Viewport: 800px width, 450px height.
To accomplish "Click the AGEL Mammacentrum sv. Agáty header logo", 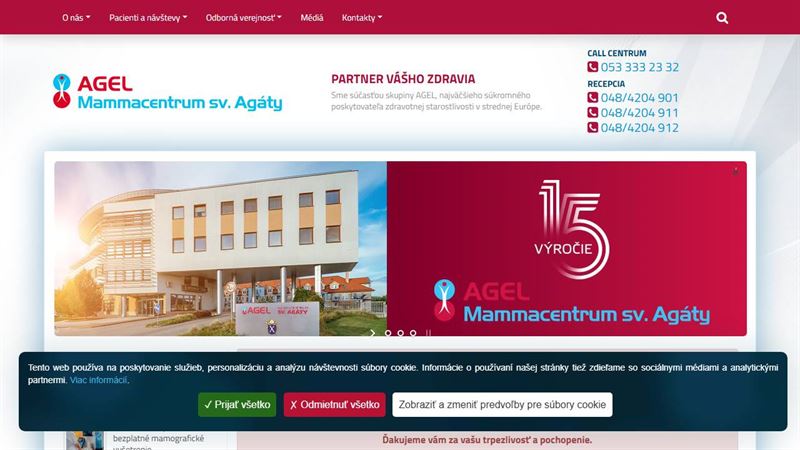I will tap(167, 92).
